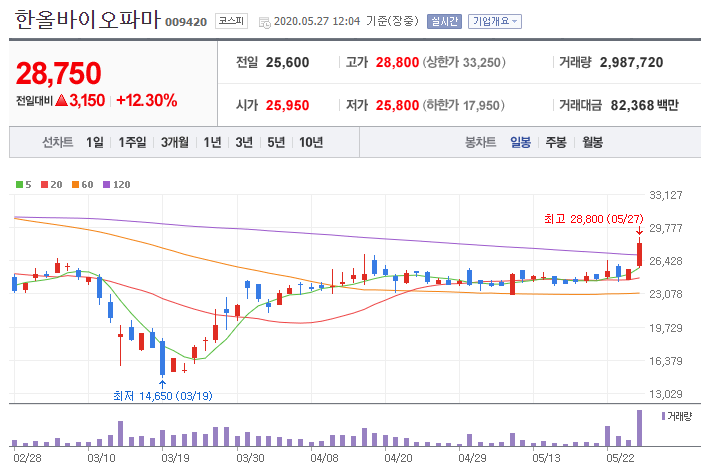
Task: Click the current price 28,750
Action: [59, 73]
